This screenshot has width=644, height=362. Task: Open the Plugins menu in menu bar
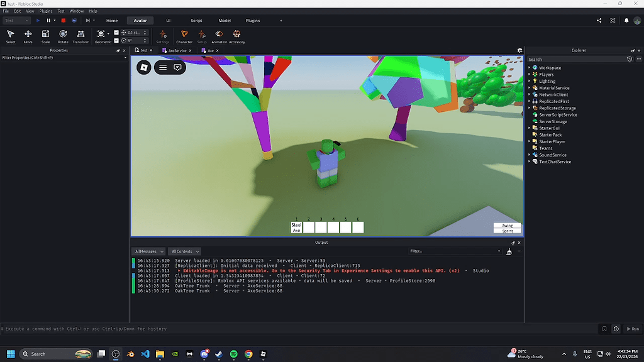[x=45, y=11]
